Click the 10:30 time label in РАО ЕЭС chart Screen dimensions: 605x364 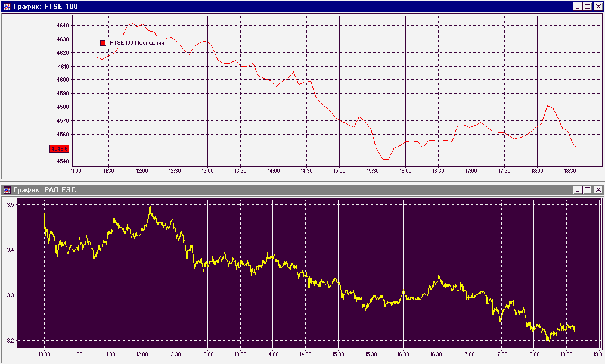click(x=44, y=354)
